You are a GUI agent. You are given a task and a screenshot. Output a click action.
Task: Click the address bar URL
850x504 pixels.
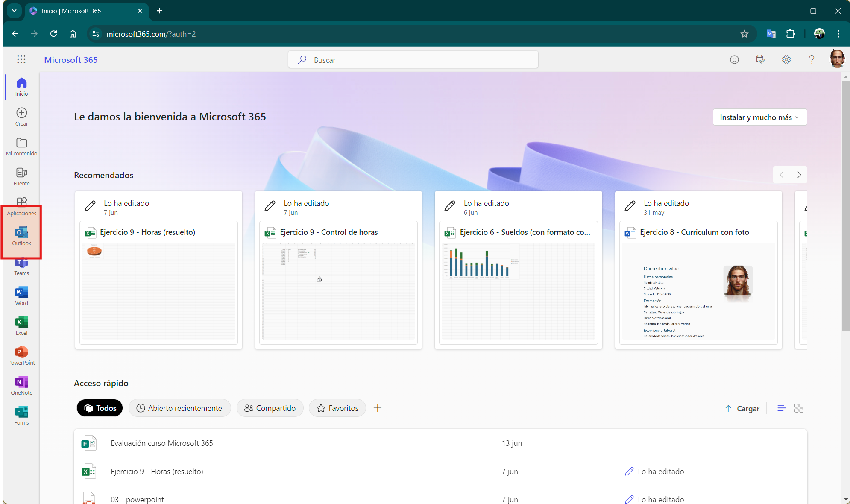tap(151, 34)
